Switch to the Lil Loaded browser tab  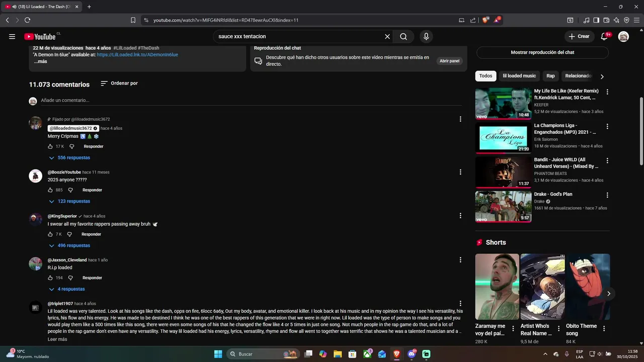(x=41, y=7)
